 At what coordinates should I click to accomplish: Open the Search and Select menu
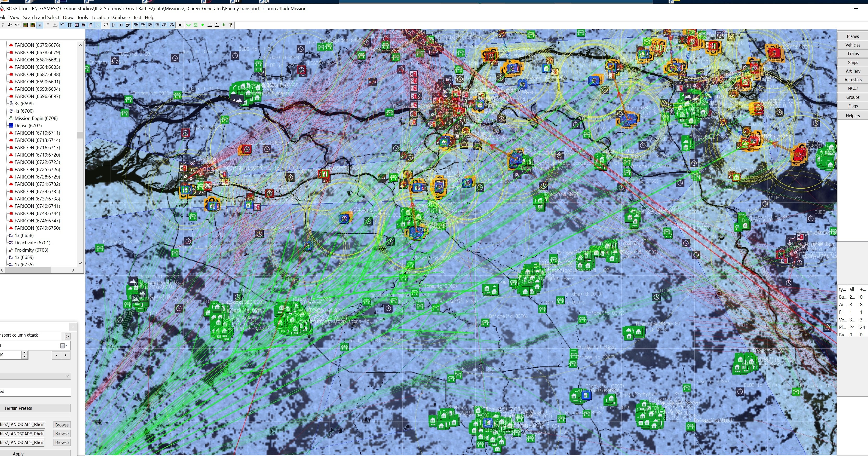point(41,18)
